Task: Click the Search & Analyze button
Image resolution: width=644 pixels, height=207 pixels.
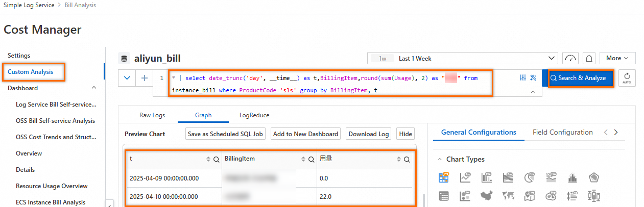Action: point(580,78)
